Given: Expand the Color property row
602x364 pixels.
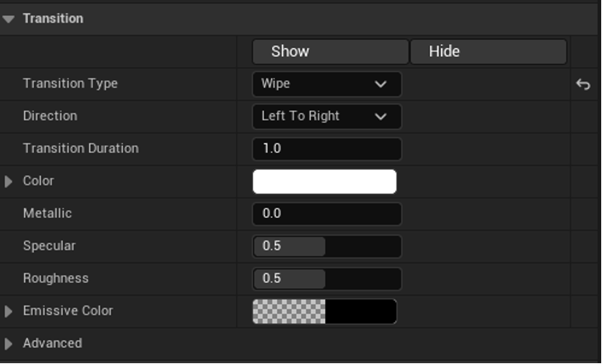Looking at the screenshot, I should pos(9,181).
